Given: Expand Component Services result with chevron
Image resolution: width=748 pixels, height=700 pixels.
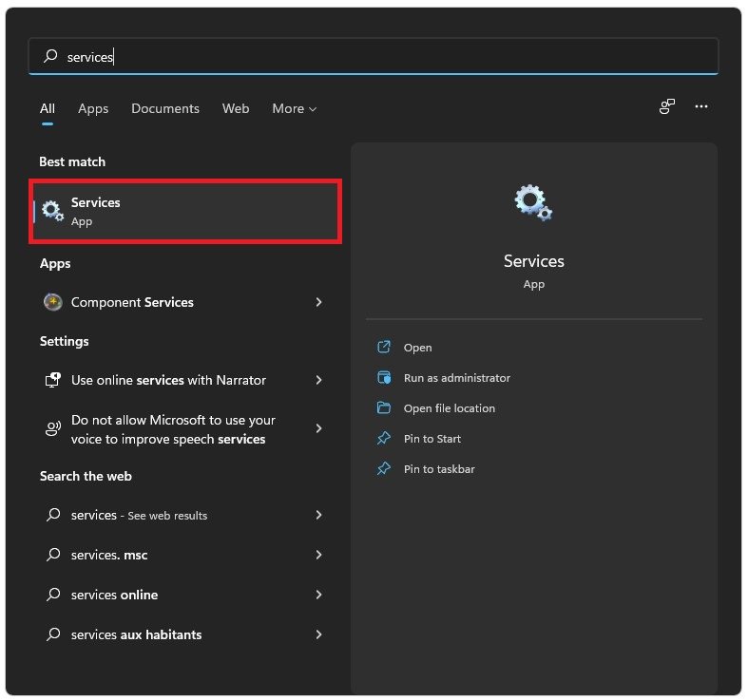Looking at the screenshot, I should coord(318,302).
